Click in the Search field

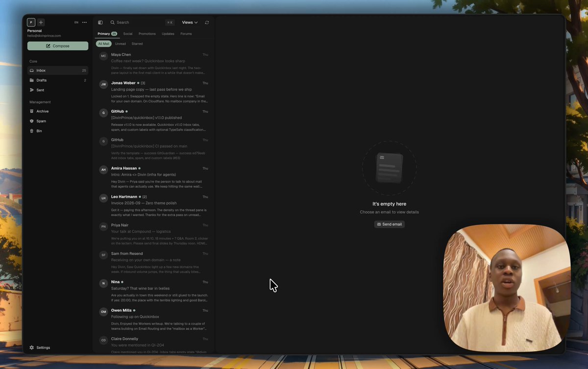142,23
